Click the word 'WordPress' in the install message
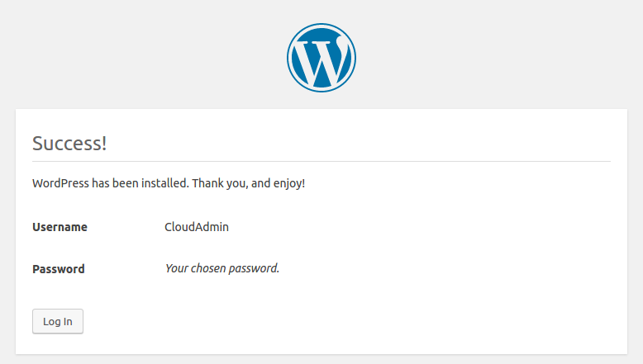 (61, 182)
